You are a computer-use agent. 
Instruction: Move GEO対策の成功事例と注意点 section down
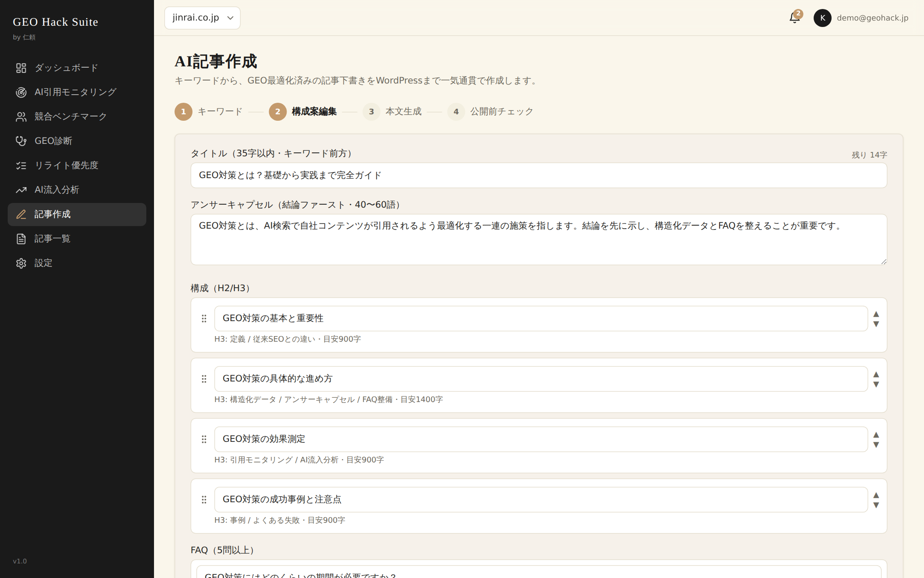pyautogui.click(x=876, y=505)
